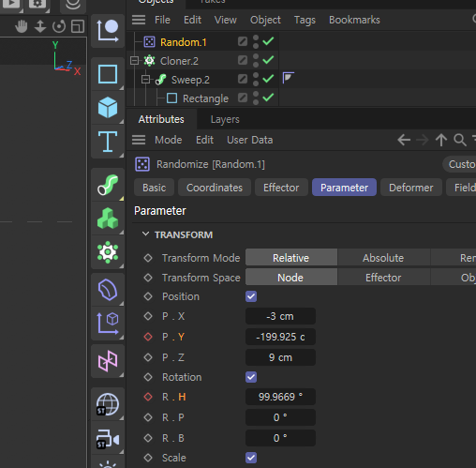Open the Custom dropdown in Attributes
This screenshot has width=476, height=468.
pyautogui.click(x=459, y=164)
